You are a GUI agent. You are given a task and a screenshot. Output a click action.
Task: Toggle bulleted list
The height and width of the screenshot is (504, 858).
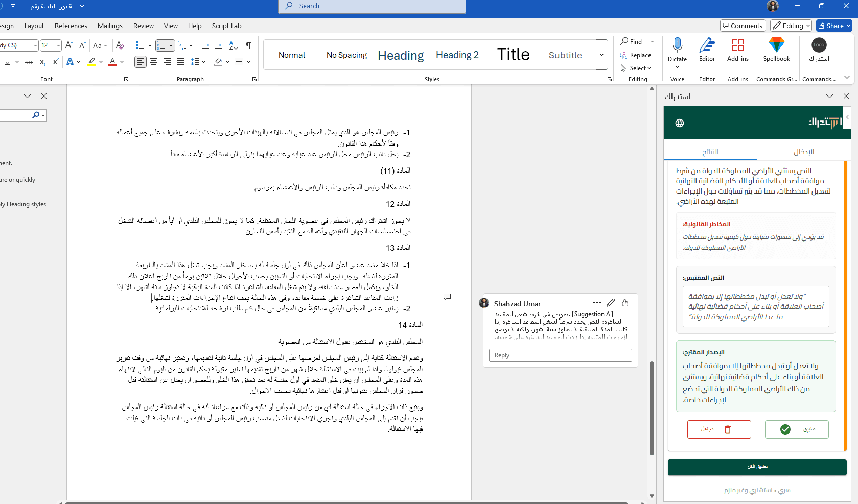pyautogui.click(x=140, y=45)
